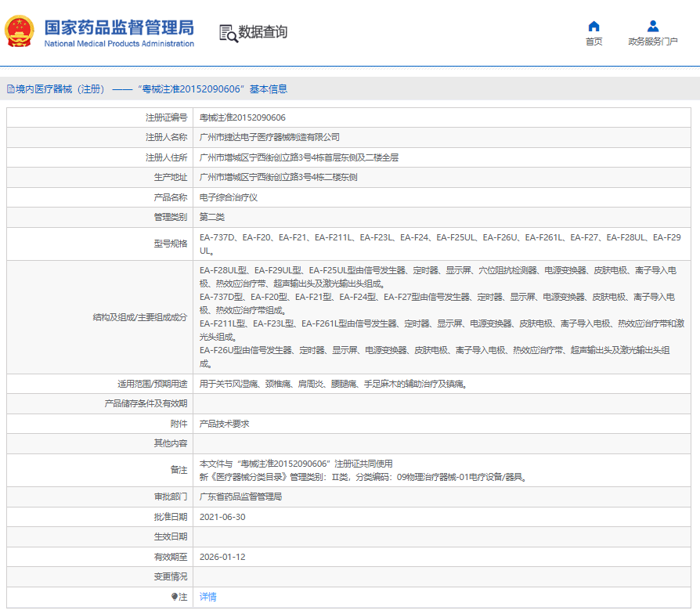Click 产品技术要求 in the 附件 row

(x=224, y=424)
